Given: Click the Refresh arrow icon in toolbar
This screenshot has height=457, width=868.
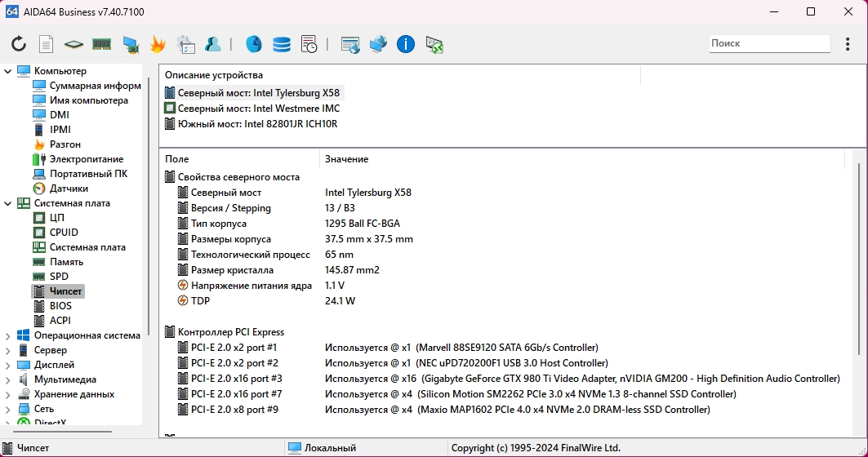Looking at the screenshot, I should [19, 44].
